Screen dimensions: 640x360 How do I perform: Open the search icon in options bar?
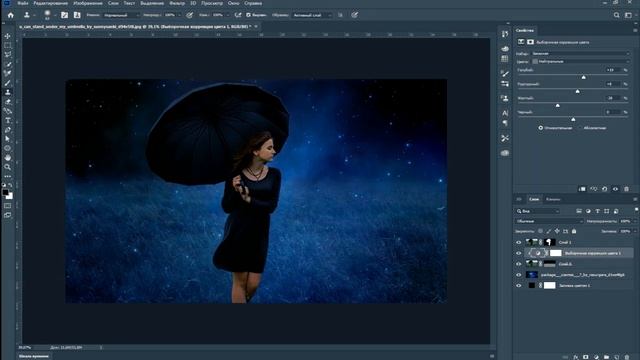(616, 15)
